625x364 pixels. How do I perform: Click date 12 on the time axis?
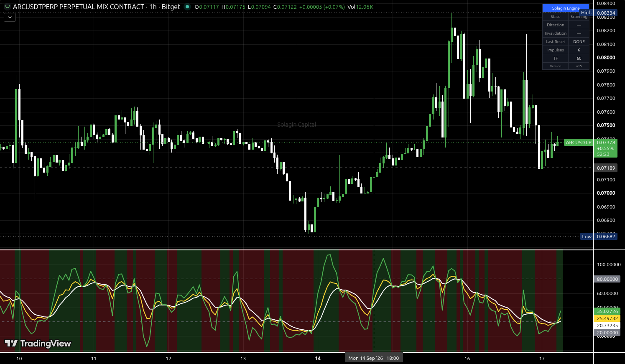[x=168, y=359]
